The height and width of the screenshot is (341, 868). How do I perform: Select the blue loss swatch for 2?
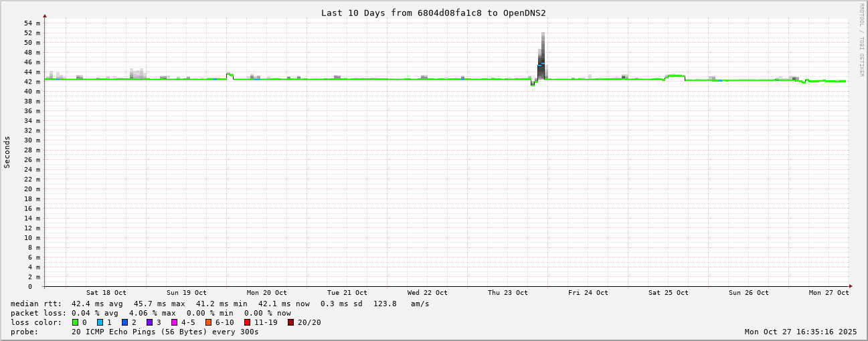pos(124,322)
